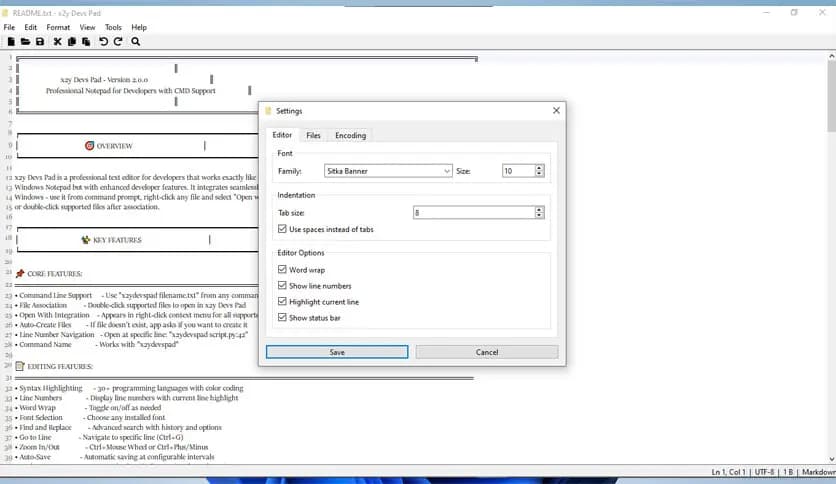Click the Cut scissors toolbar icon
This screenshot has height=484, width=836.
[58, 42]
